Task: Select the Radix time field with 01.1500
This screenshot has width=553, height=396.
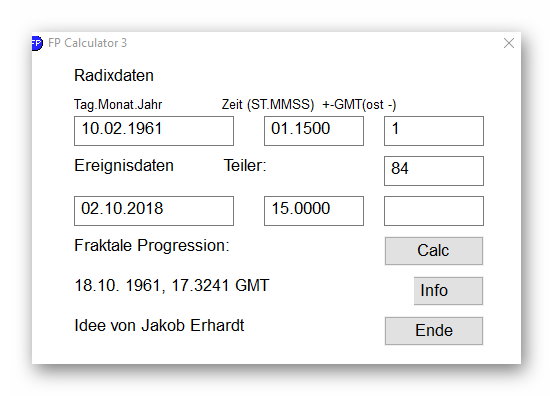Action: point(314,131)
